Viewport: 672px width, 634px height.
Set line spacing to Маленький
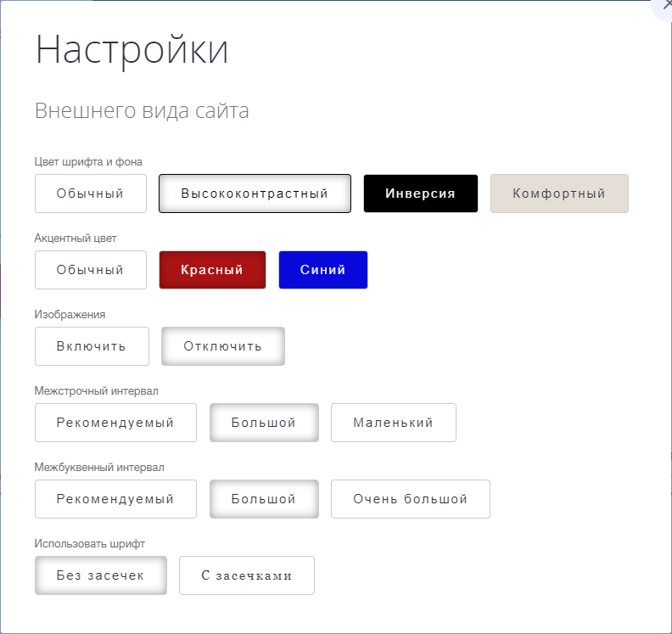(x=394, y=423)
